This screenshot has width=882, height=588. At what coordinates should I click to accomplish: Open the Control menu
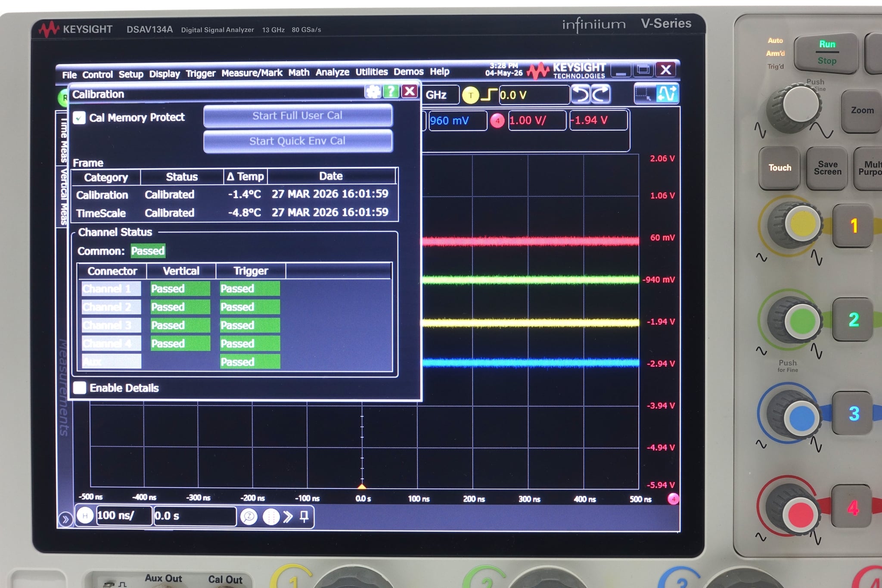[97, 75]
